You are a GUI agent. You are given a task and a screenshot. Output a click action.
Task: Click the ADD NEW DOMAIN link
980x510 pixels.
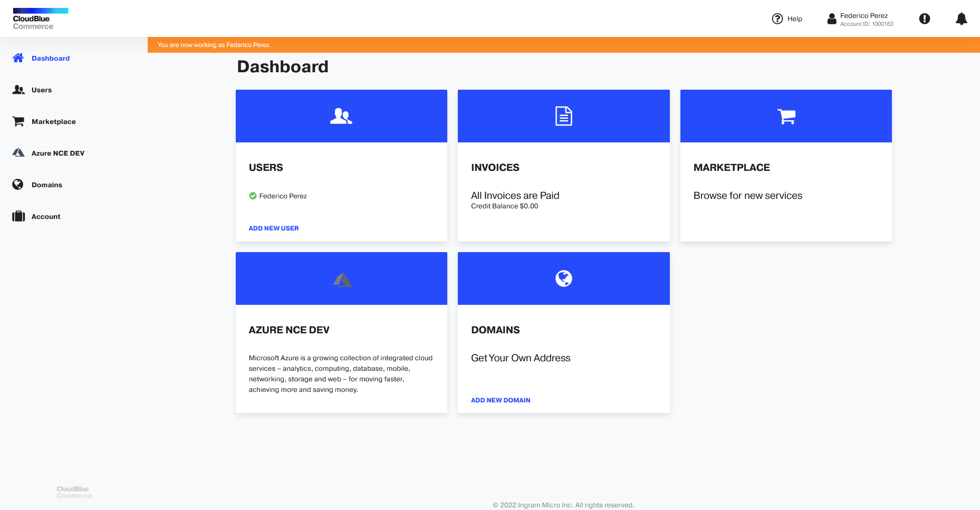tap(501, 400)
